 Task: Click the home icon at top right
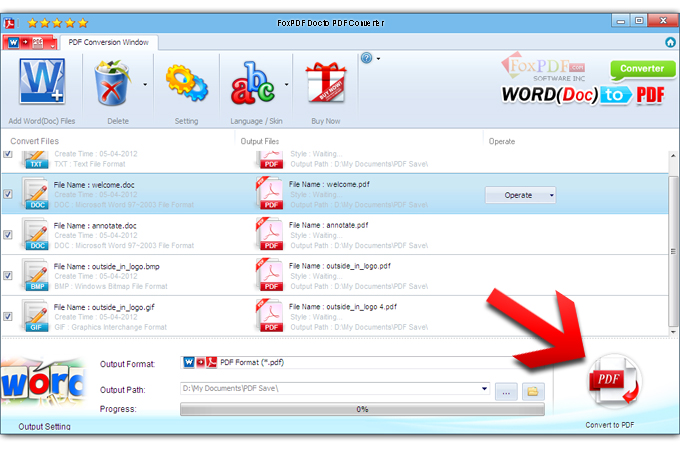click(x=670, y=42)
